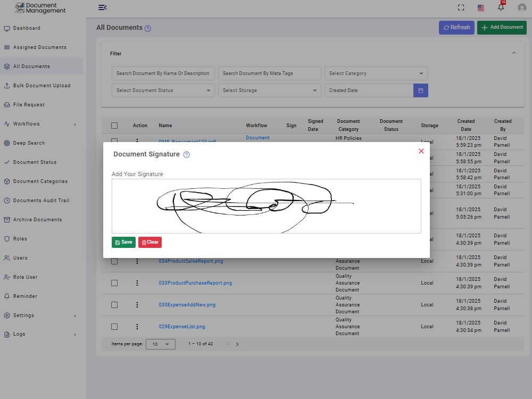
Task: Click the Document Management logo
Action: pyautogui.click(x=40, y=8)
